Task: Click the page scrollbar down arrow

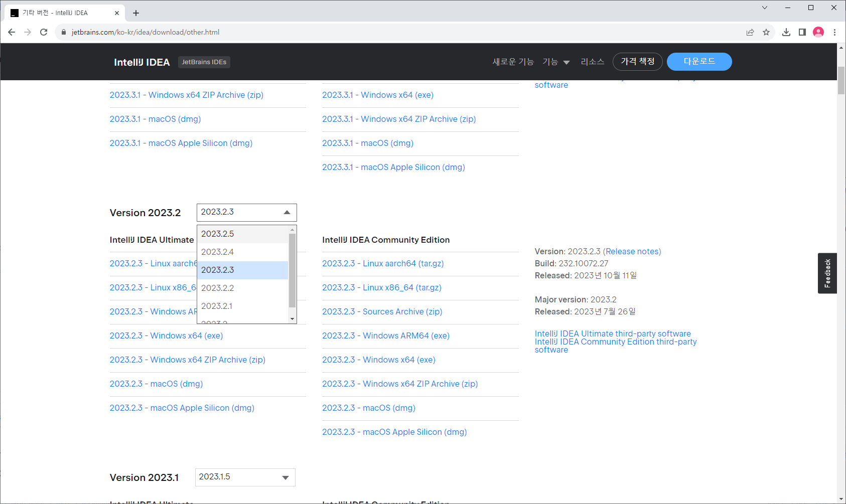Action: coord(841,499)
